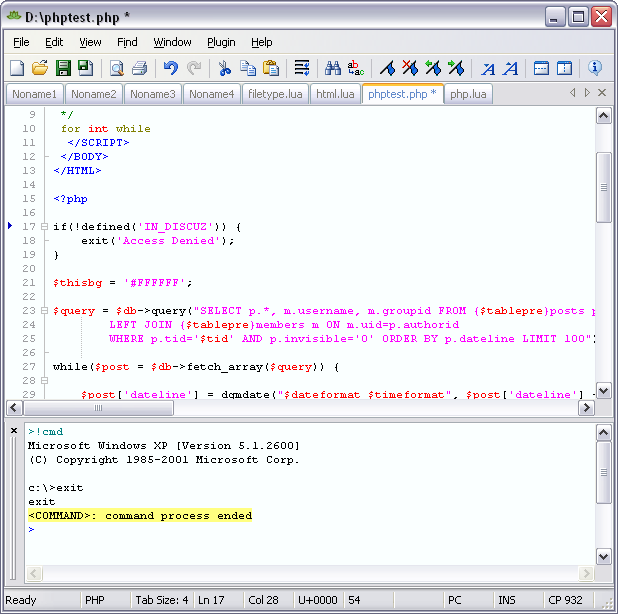618x614 pixels.
Task: Click the Save All icon
Action: [86, 68]
